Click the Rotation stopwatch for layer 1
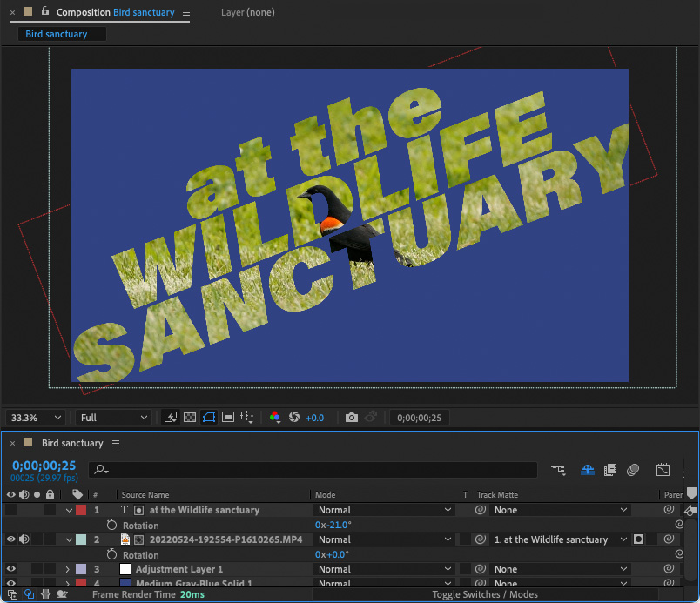700x603 pixels. point(111,525)
